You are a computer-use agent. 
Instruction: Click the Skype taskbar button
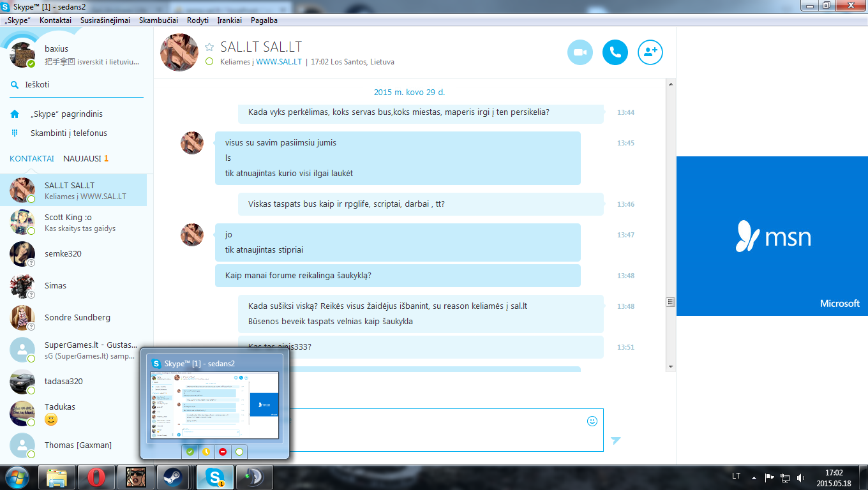click(215, 477)
